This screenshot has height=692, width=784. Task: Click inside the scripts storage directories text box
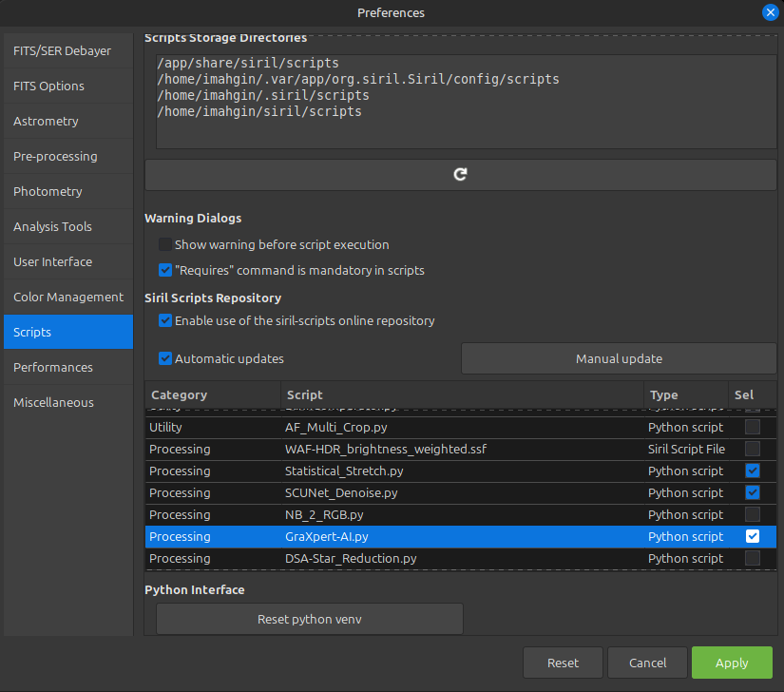click(x=466, y=102)
